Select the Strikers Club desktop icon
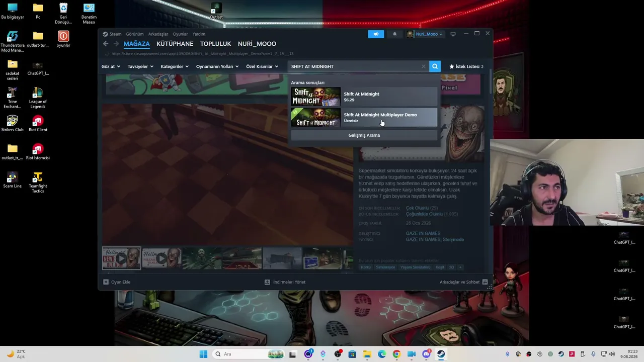644x362 pixels. click(13, 124)
